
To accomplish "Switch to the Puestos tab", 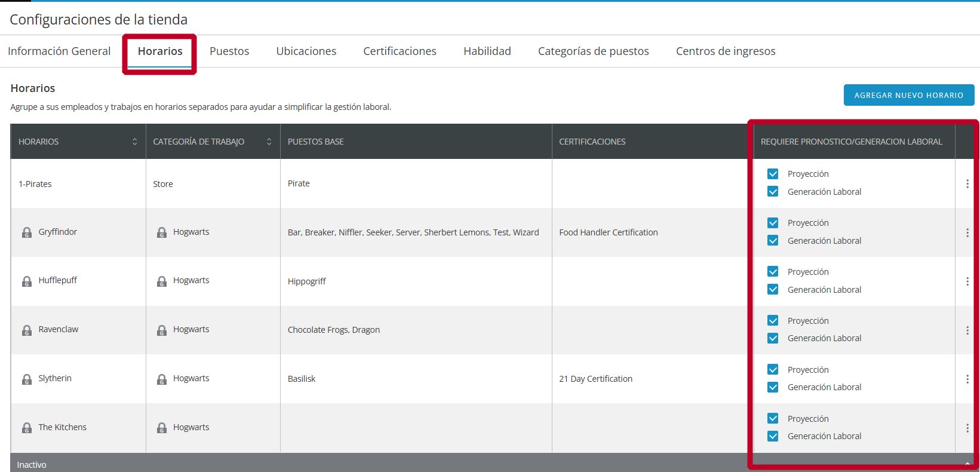I will (229, 51).
